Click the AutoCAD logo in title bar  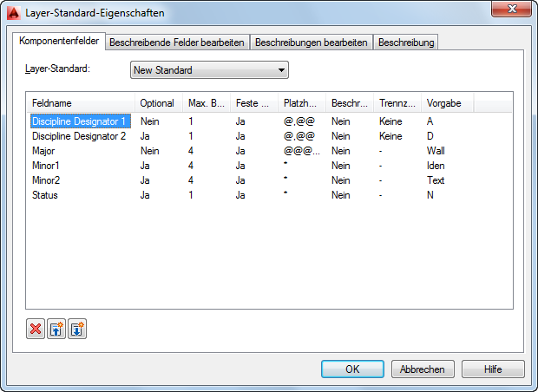click(x=14, y=13)
